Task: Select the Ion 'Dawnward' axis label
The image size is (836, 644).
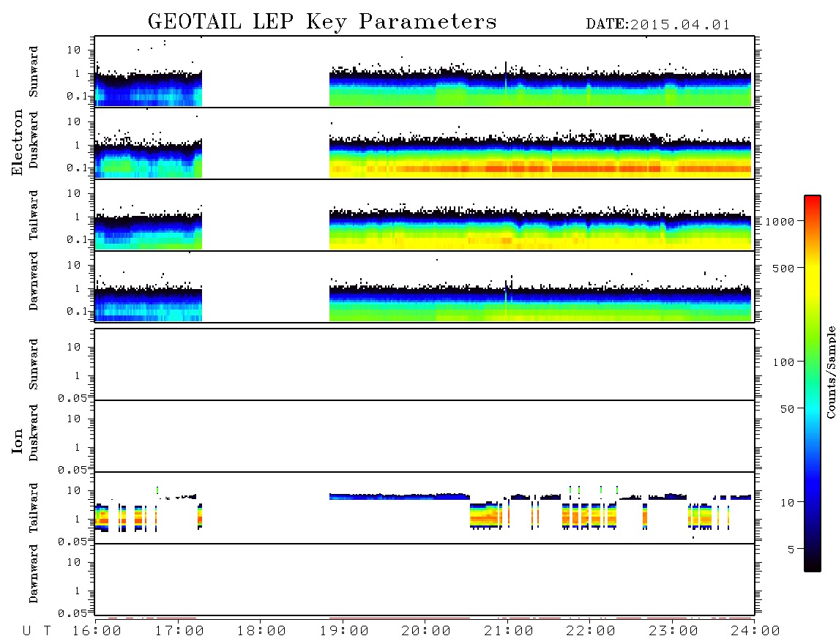Action: click(34, 573)
